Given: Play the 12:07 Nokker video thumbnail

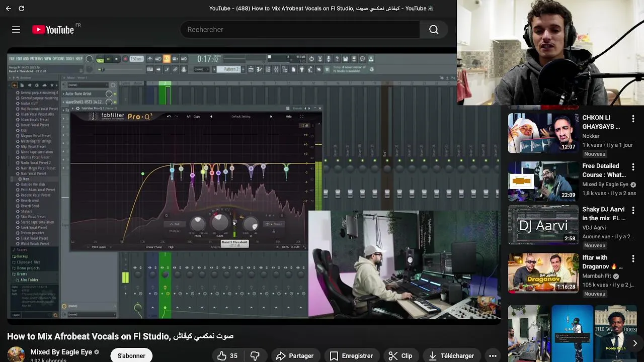Looking at the screenshot, I should coord(543,133).
